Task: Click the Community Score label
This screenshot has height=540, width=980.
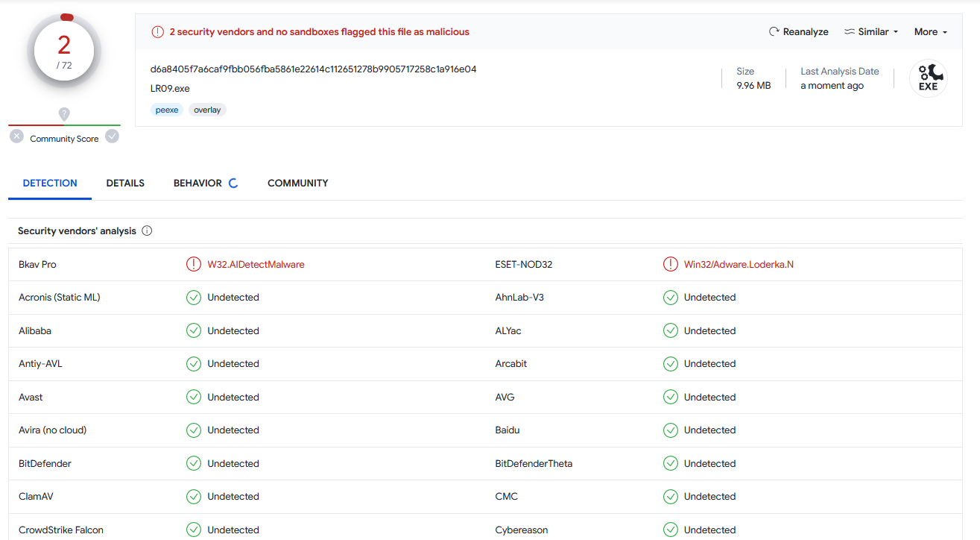Action: pos(64,139)
